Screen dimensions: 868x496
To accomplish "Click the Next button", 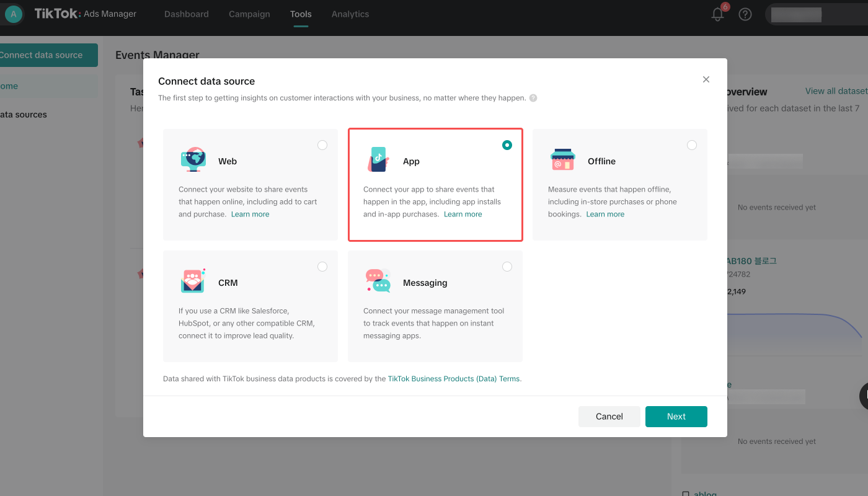I will tap(676, 417).
